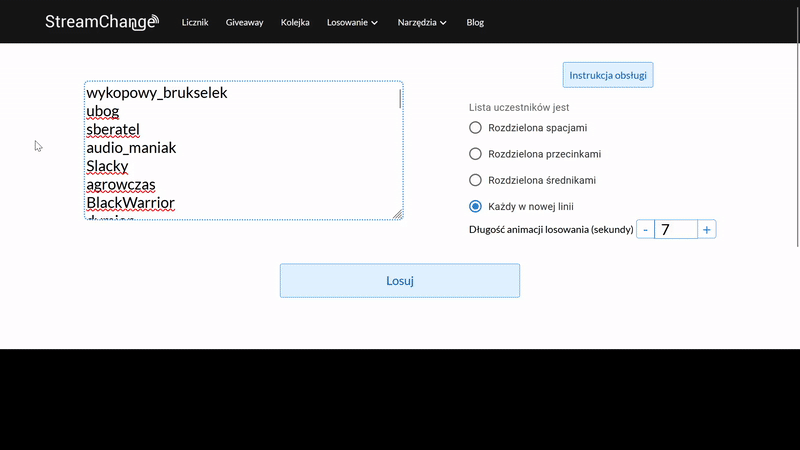Select Rozdzielona średnikami radio option
The width and height of the screenshot is (800, 450).
click(x=476, y=180)
